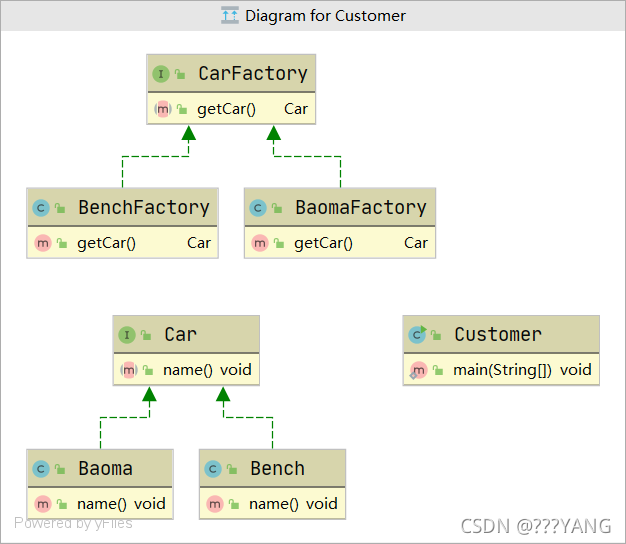Click the Car return type in BenchFactory
Viewport: 626px width, 544px height.
coord(199,243)
